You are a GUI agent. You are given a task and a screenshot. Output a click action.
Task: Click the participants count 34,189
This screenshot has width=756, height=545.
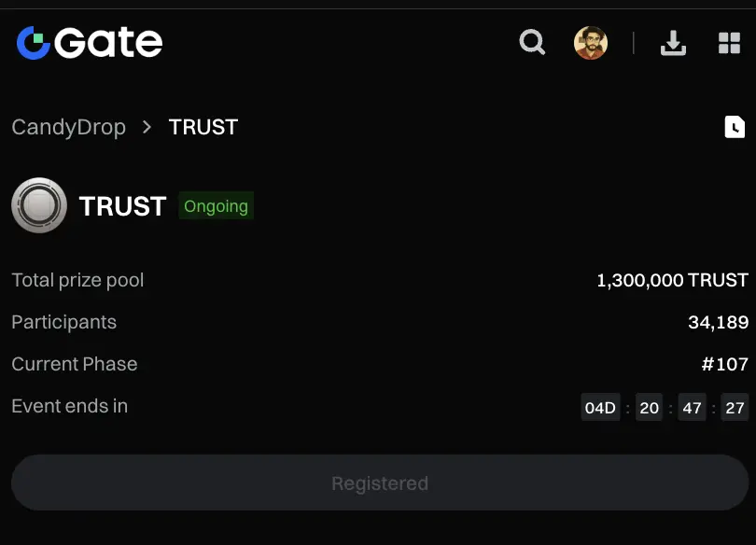click(718, 322)
